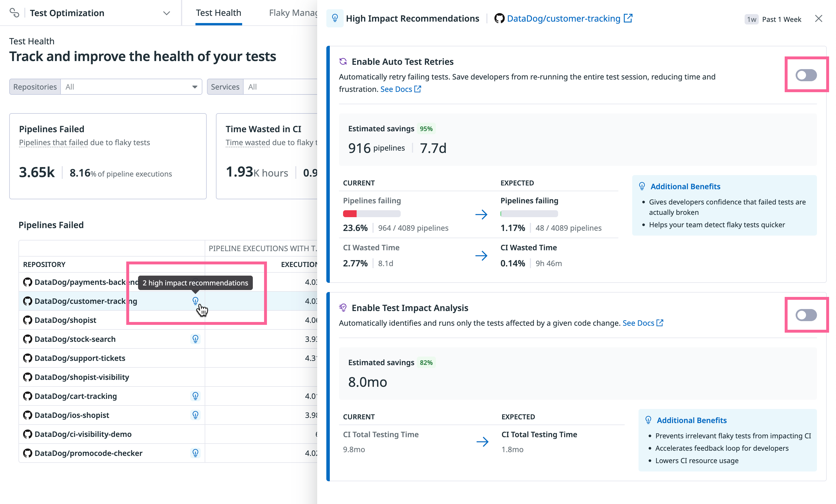
Task: Select the DataDog/ios-shopist repository name
Action: pyautogui.click(x=72, y=415)
